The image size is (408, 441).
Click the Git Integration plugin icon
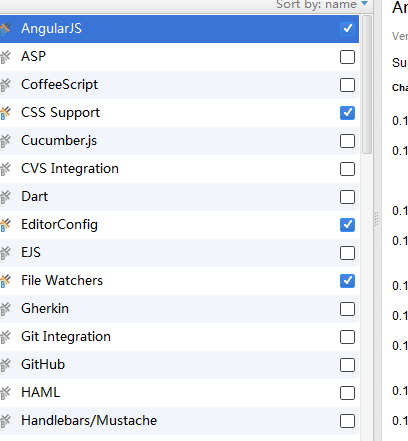click(x=5, y=337)
